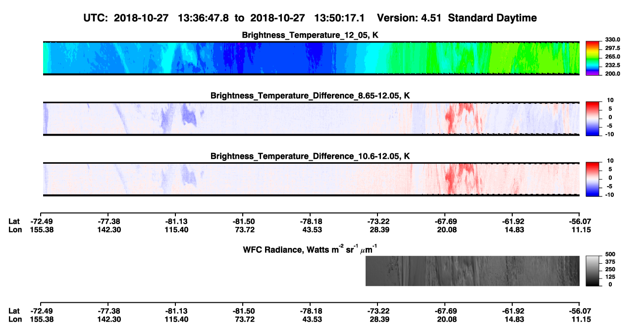Screen dimensions: 644x330
Task: Click longitude 43.53 on the axis below WFC panel
Action: [310, 319]
